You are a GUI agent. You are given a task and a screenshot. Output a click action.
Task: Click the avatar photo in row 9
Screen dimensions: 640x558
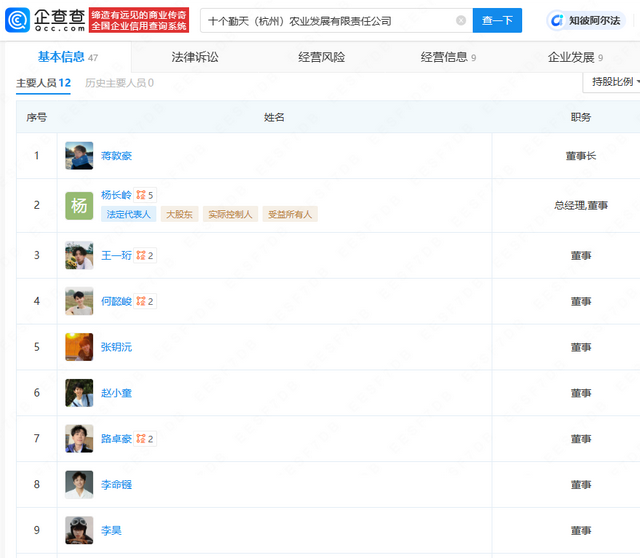[79, 530]
